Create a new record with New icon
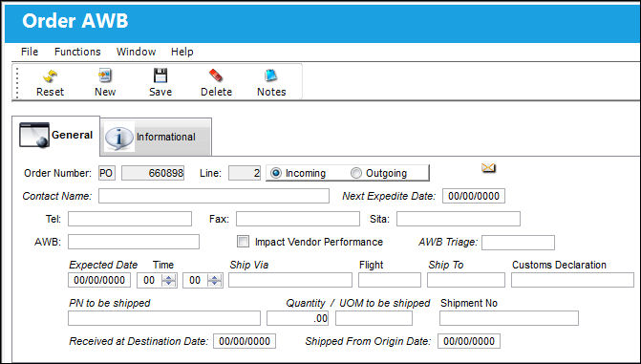 pyautogui.click(x=105, y=75)
